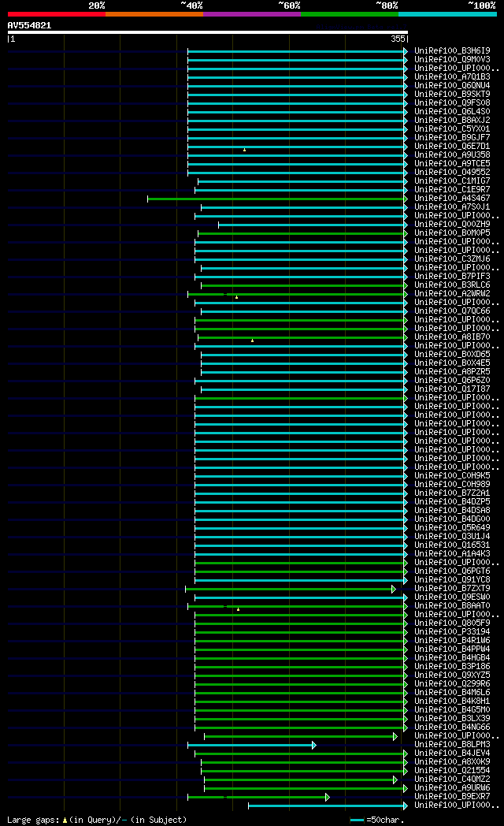
Task: Select the UniRef100_A9TCE5 label
Action: tap(452, 164)
